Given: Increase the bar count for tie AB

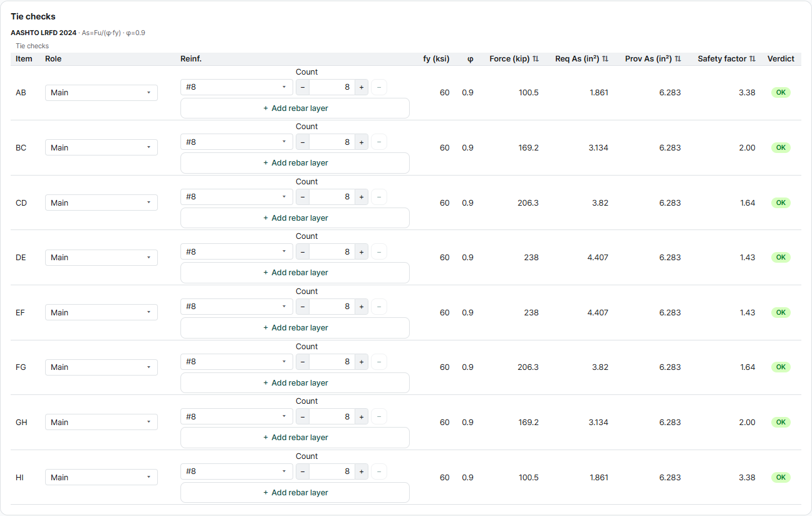Looking at the screenshot, I should click(361, 87).
